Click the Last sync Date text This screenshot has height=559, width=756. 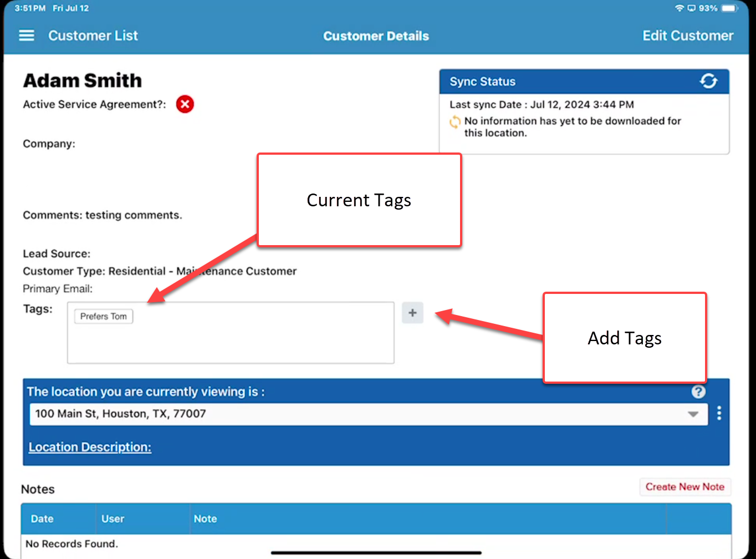(x=542, y=104)
